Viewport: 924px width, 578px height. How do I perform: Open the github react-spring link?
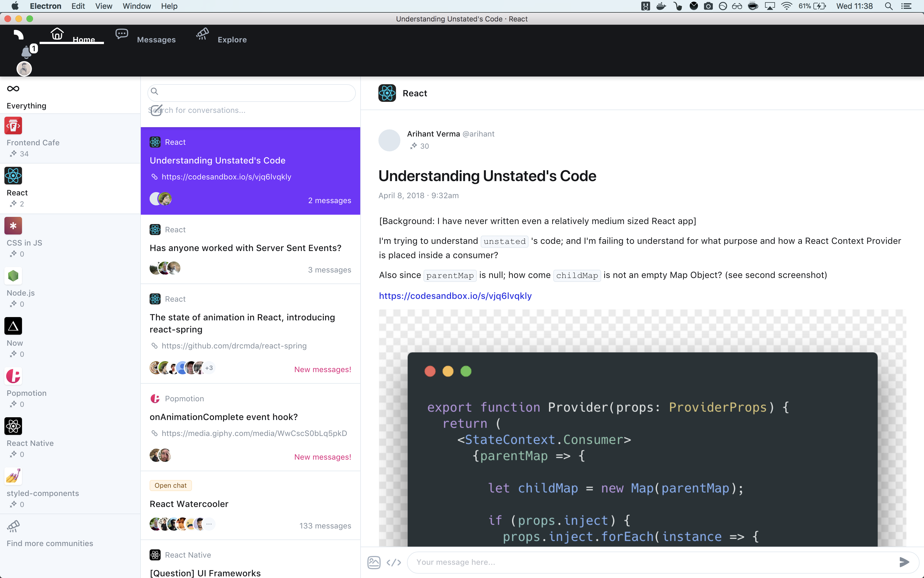coord(234,346)
